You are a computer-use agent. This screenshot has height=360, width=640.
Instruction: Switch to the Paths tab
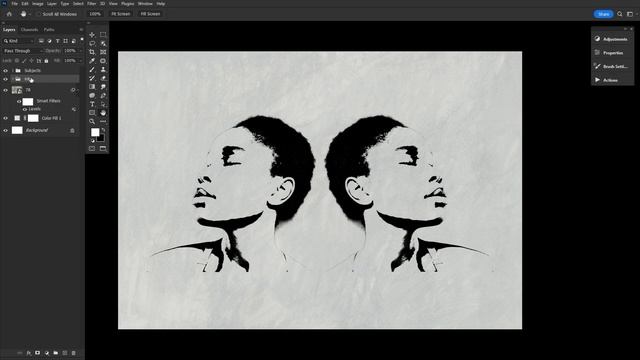click(49, 30)
